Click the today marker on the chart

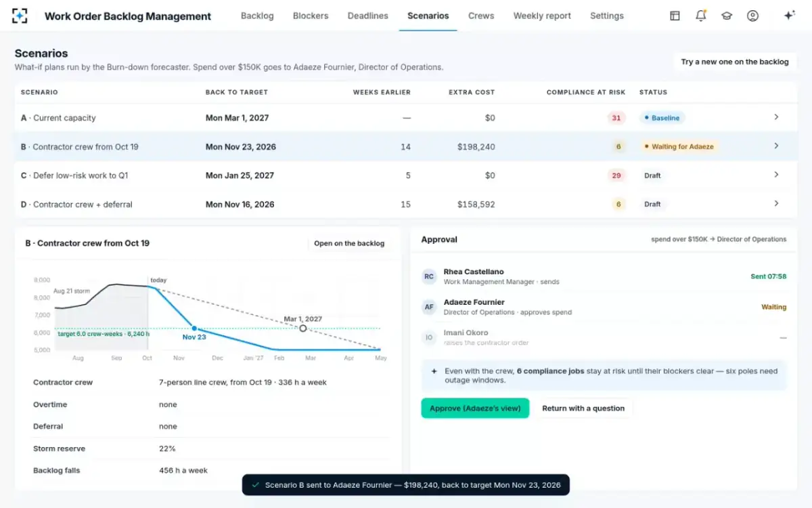pos(158,280)
